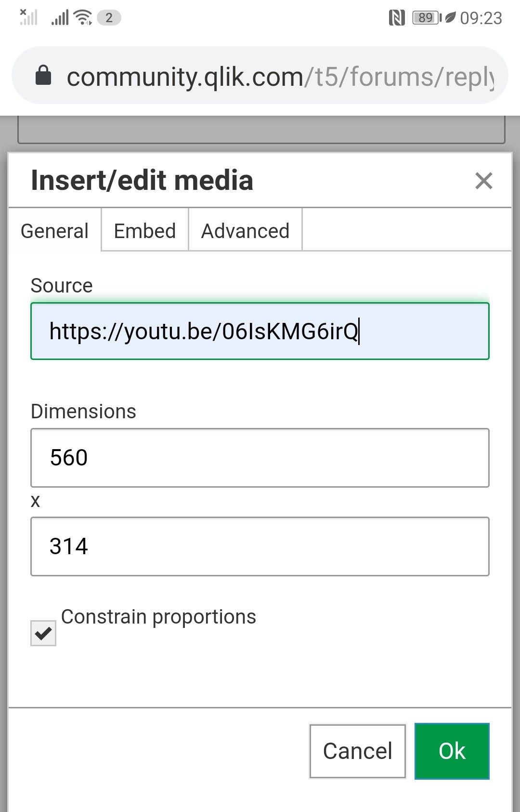Tap the clock showing 09:23
Viewport: 520px width, 812px height.
481,18
